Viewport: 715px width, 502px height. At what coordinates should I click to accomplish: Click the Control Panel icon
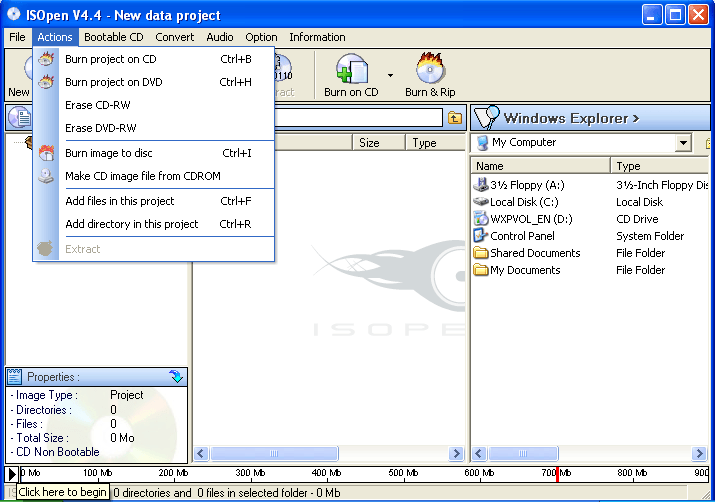[x=481, y=236]
